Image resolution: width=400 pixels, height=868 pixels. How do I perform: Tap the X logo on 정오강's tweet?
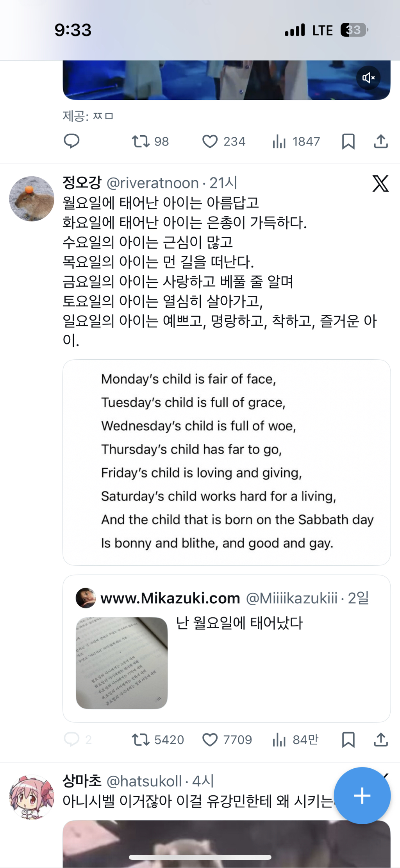point(380,183)
